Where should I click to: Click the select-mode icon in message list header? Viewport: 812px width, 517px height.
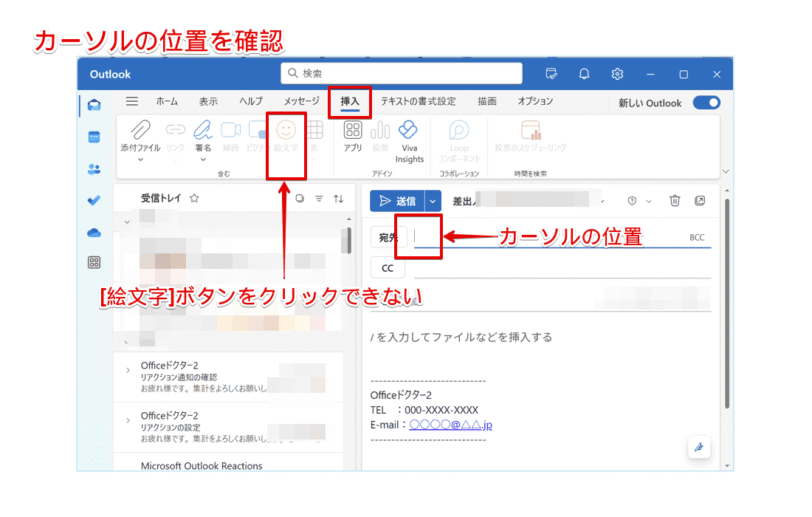point(299,198)
